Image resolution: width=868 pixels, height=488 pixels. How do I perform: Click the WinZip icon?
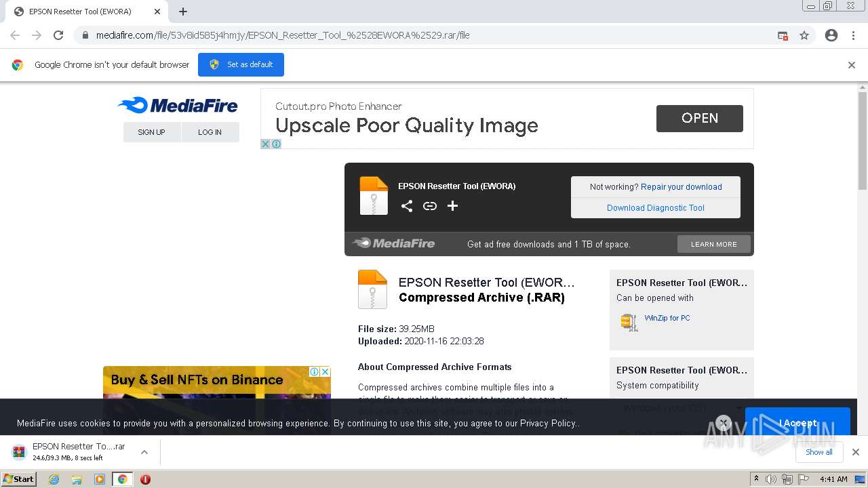629,322
